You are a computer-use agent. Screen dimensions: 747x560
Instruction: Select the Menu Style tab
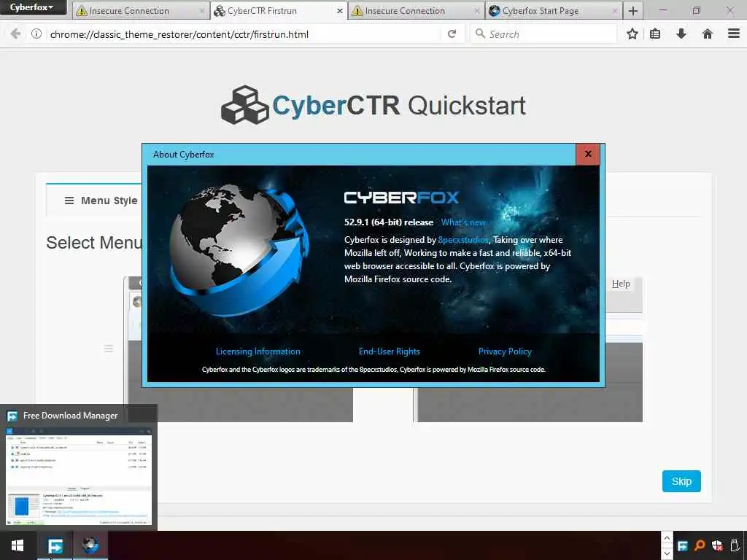coord(101,201)
